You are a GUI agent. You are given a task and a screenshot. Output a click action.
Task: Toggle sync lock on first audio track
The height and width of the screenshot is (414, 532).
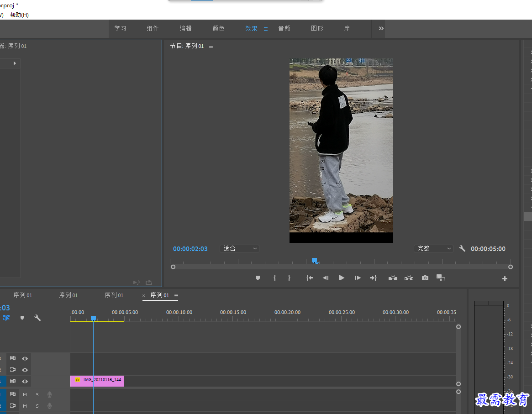tap(12, 394)
